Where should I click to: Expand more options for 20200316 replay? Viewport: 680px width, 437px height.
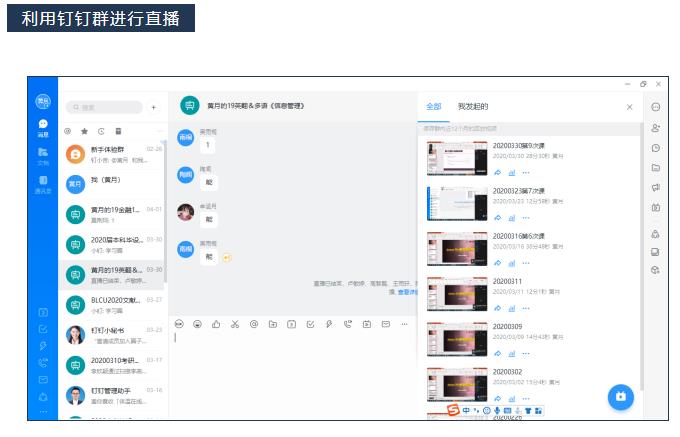(x=526, y=264)
